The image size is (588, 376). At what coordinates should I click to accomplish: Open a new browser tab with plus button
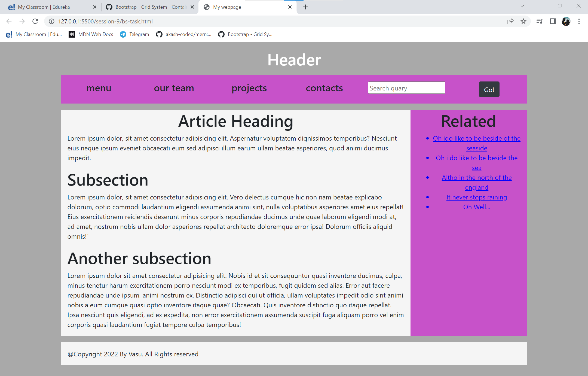click(x=305, y=7)
